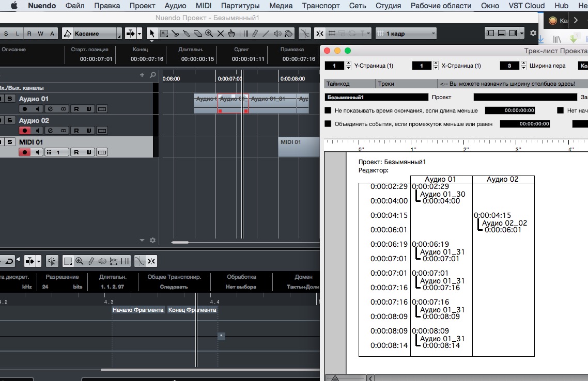This screenshot has height=381, width=588.
Task: Click the Ширина пера stepper arrows
Action: (x=523, y=66)
